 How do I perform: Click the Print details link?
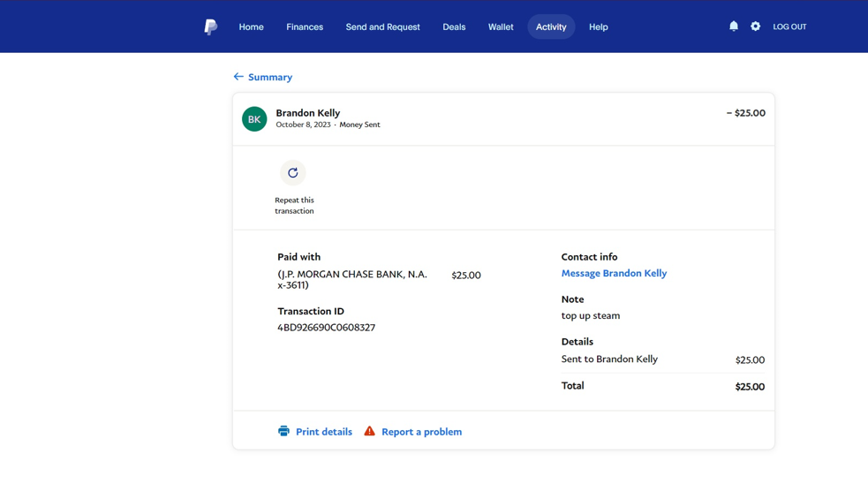point(324,431)
